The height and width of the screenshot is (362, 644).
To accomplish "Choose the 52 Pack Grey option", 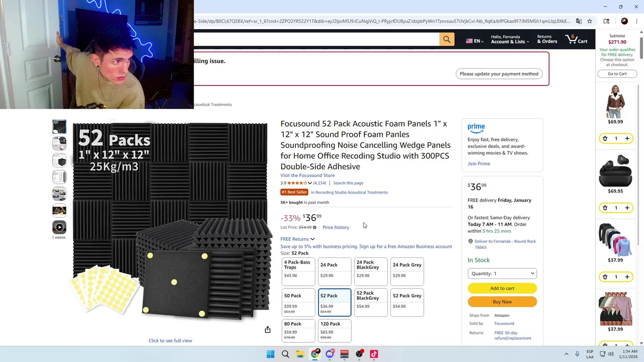I will click(x=407, y=302).
